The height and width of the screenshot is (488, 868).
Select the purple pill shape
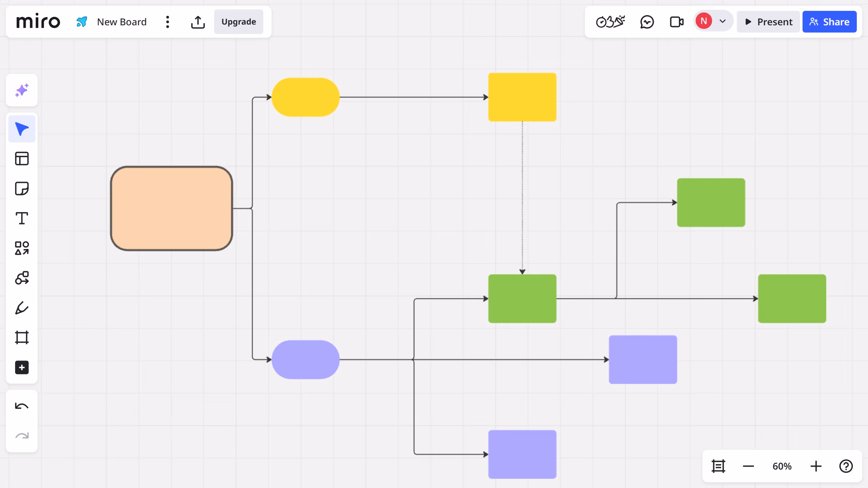point(306,360)
